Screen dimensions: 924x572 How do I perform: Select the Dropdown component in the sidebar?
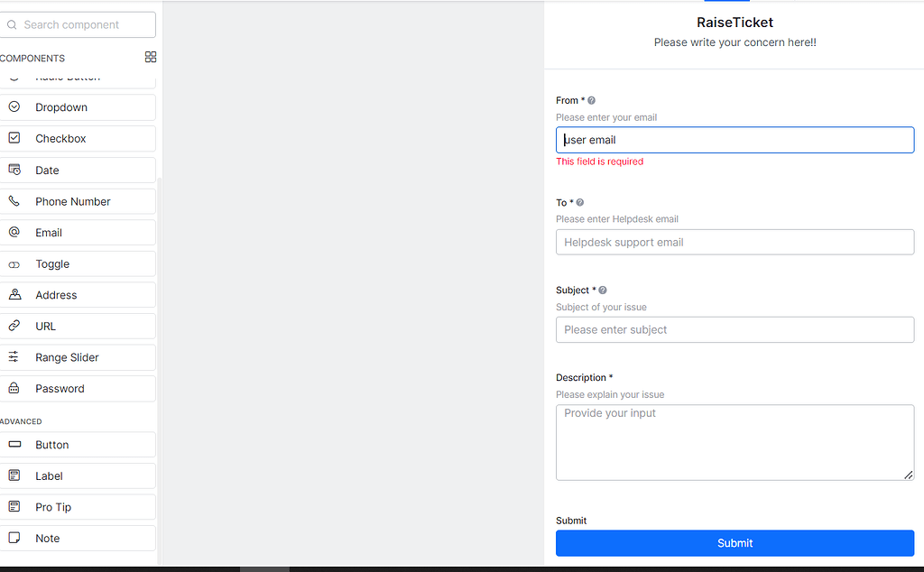click(x=61, y=106)
